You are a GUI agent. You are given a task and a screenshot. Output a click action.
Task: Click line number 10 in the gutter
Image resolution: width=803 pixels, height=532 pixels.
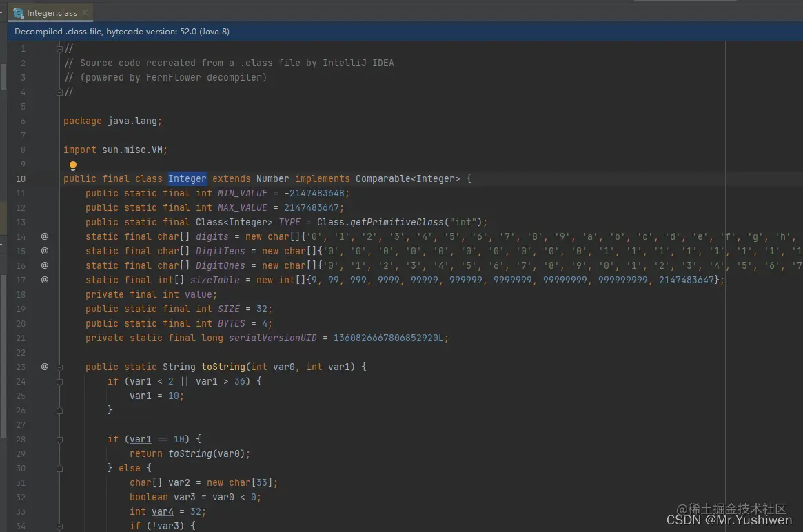pos(21,178)
